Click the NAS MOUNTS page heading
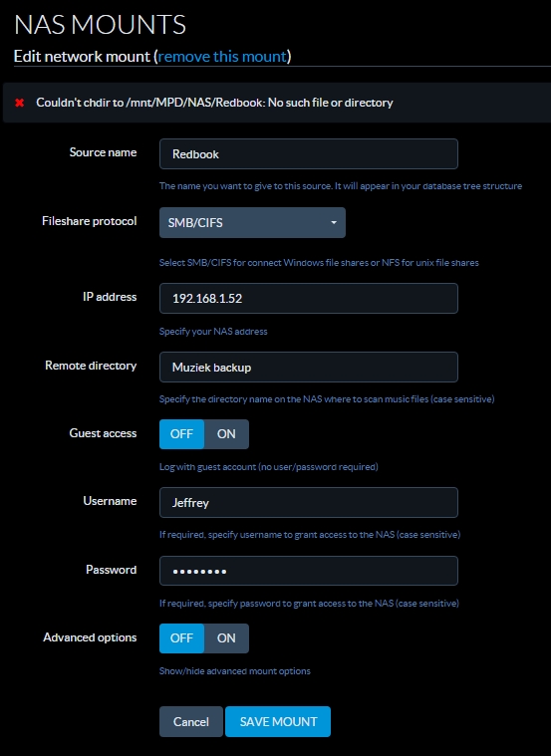This screenshot has width=551, height=756. pyautogui.click(x=100, y=25)
